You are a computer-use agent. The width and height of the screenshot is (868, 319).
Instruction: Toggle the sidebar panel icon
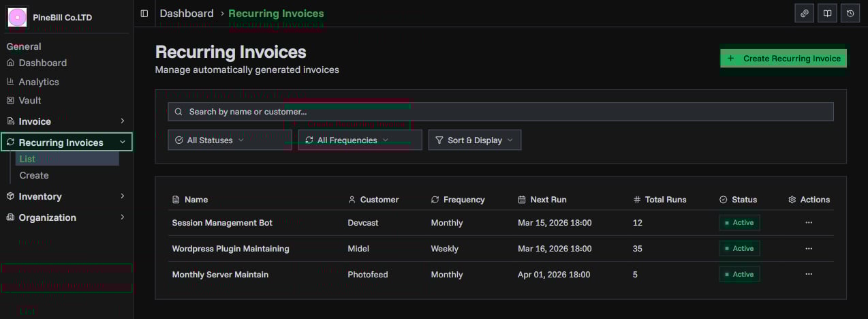(x=144, y=14)
